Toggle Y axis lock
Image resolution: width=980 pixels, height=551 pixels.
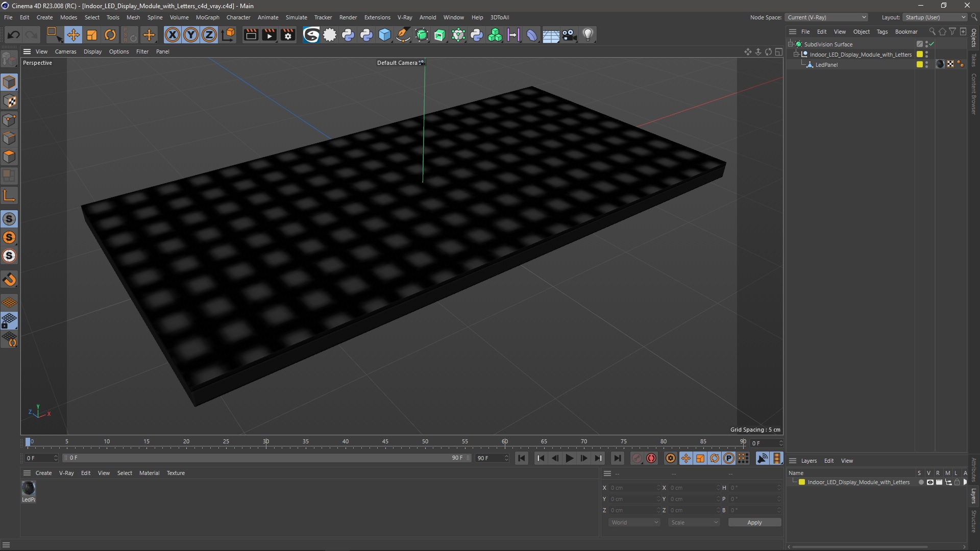[x=191, y=35]
